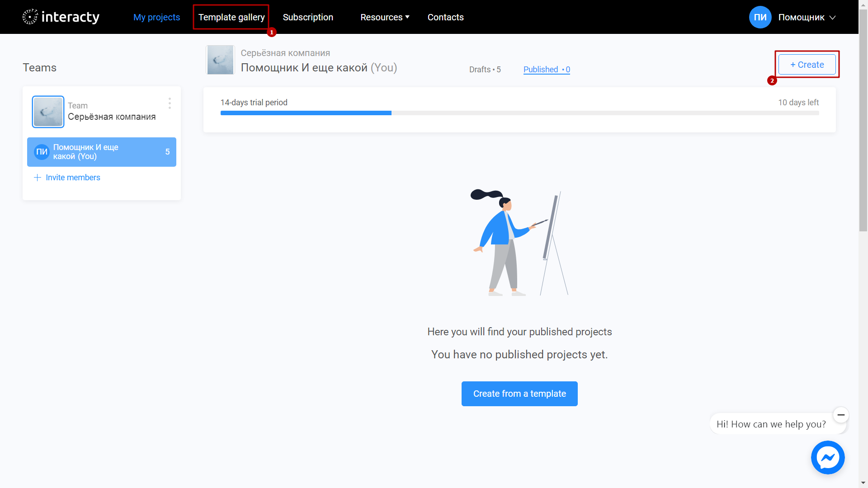Click the Create new project button
The image size is (868, 488).
tap(807, 64)
